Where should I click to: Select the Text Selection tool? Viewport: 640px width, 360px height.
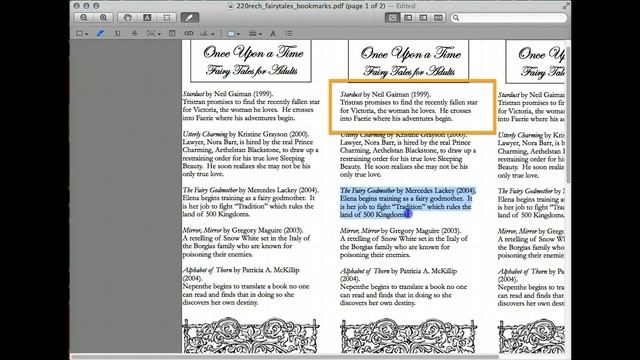point(147,18)
